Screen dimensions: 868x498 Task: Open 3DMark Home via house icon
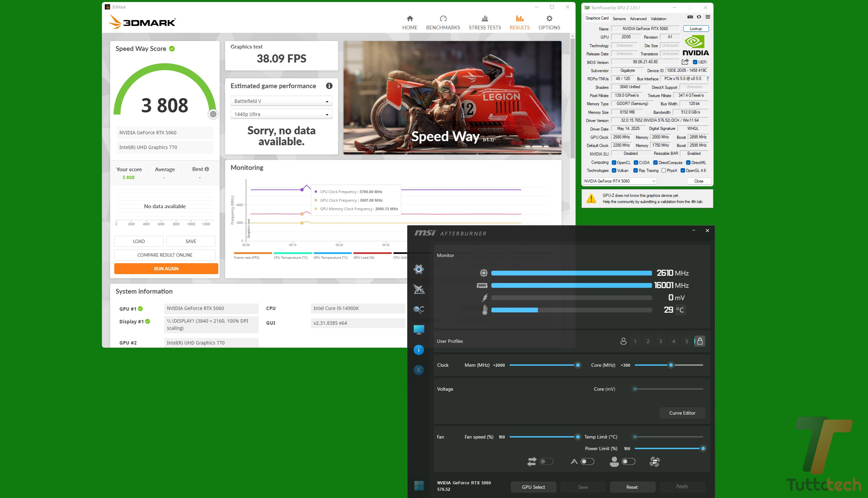click(409, 22)
